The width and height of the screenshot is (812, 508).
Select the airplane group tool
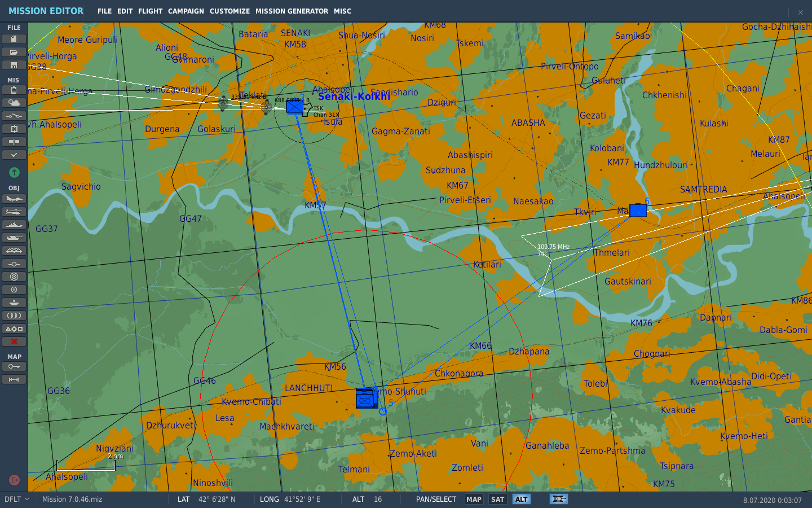pos(14,199)
